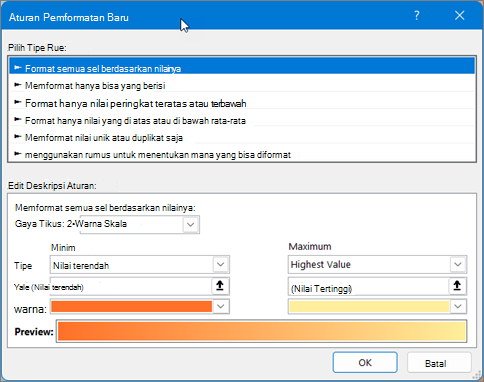Screen dimensions: 484x382
Task: Click the minimum '(Nilai terendah)' value field
Action: click(131, 286)
